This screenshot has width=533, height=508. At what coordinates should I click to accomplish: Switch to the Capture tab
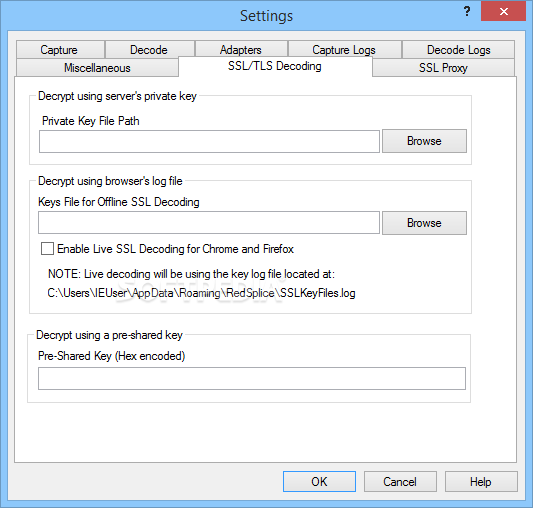[x=60, y=50]
